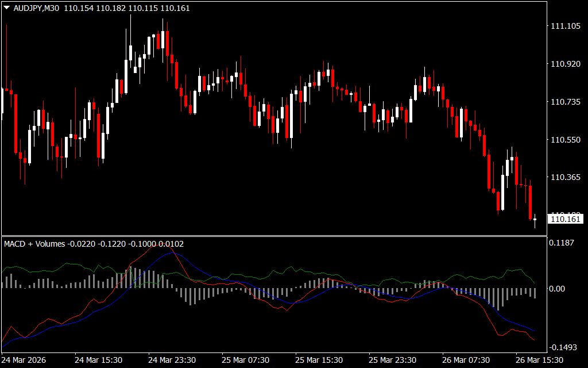Click the -0.1493 value on indicator scale
The width and height of the screenshot is (588, 368).
coord(563,347)
